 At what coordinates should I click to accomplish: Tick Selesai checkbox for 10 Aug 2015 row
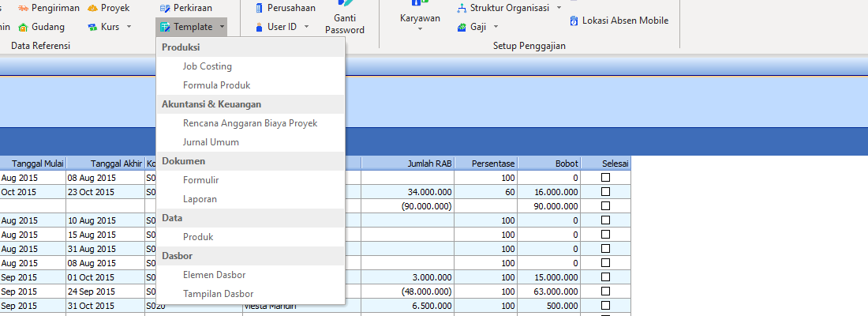(x=605, y=220)
